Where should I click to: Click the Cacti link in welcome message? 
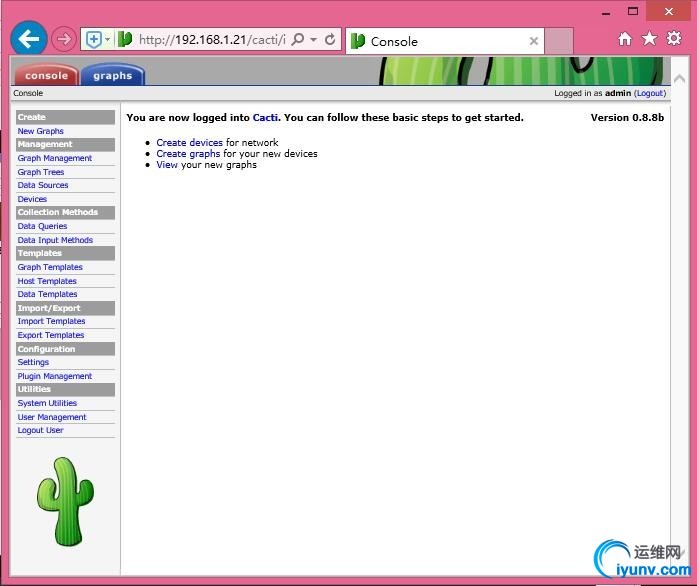[265, 117]
